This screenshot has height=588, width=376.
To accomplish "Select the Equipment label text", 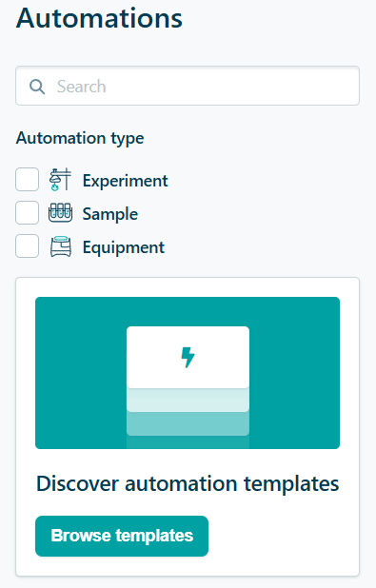I will coord(124,247).
